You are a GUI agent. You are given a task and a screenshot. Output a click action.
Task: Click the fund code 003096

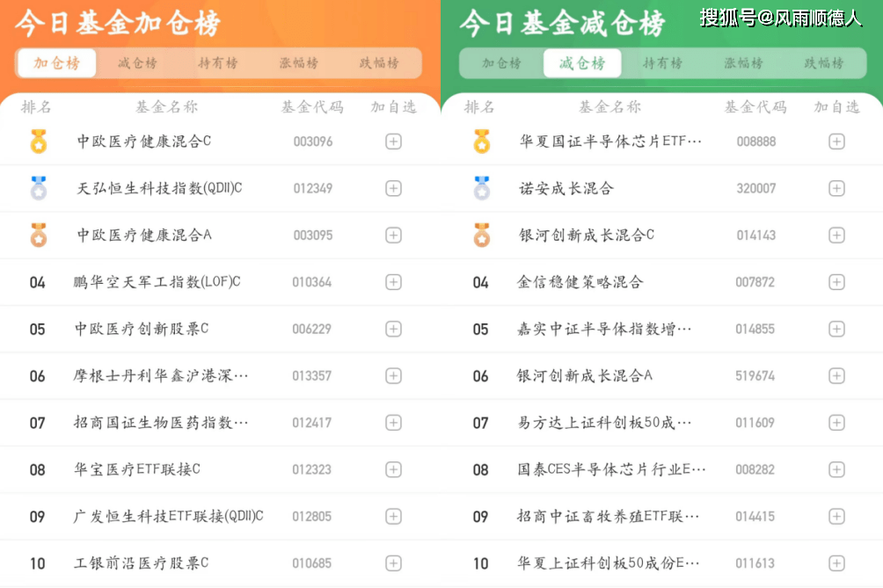[311, 141]
